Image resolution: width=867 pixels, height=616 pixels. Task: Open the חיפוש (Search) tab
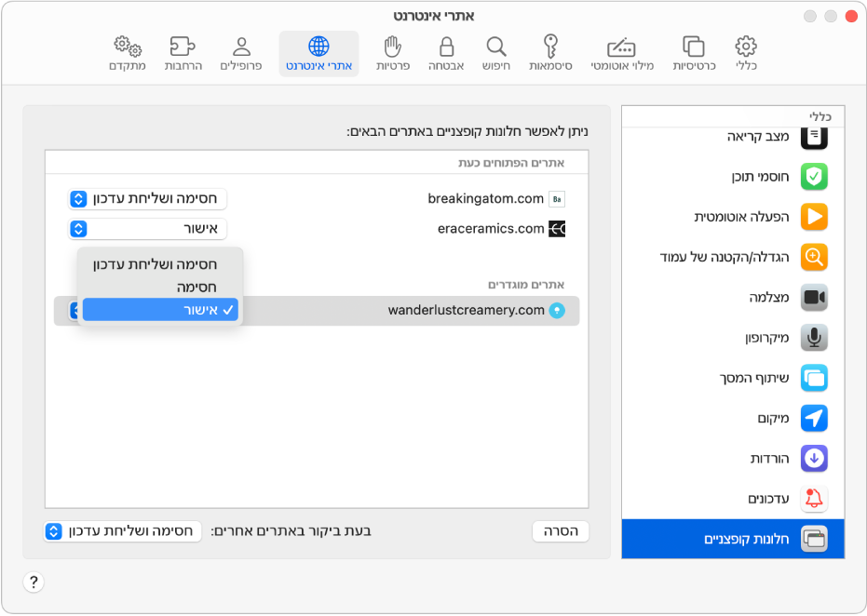pyautogui.click(x=496, y=54)
